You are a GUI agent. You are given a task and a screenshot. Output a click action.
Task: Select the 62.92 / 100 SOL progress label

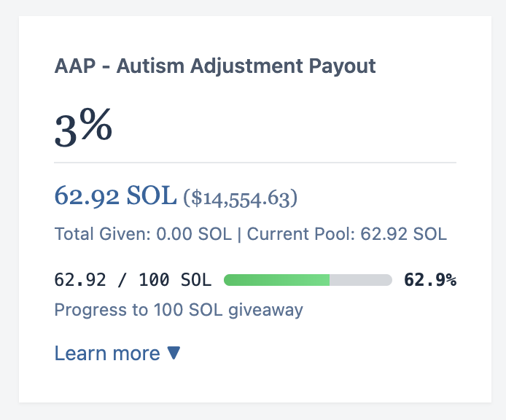click(133, 280)
